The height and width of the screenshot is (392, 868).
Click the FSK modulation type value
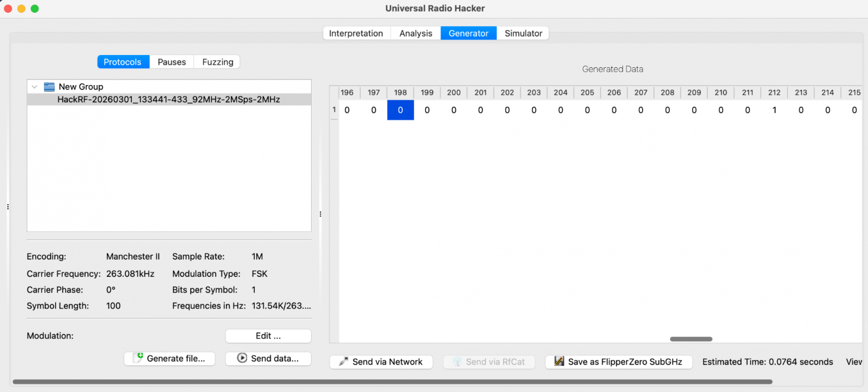coord(259,274)
